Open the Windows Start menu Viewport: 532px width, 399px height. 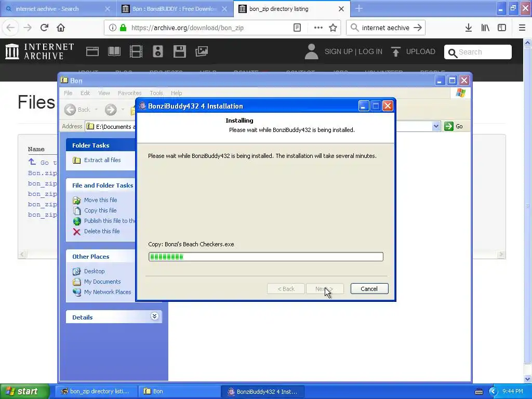pyautogui.click(x=24, y=391)
